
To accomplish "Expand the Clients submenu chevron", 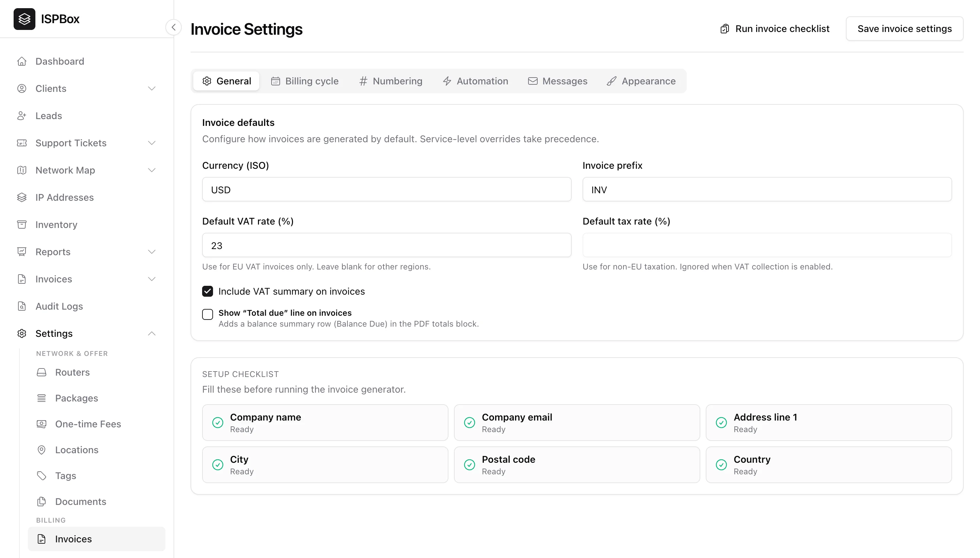I will (152, 88).
